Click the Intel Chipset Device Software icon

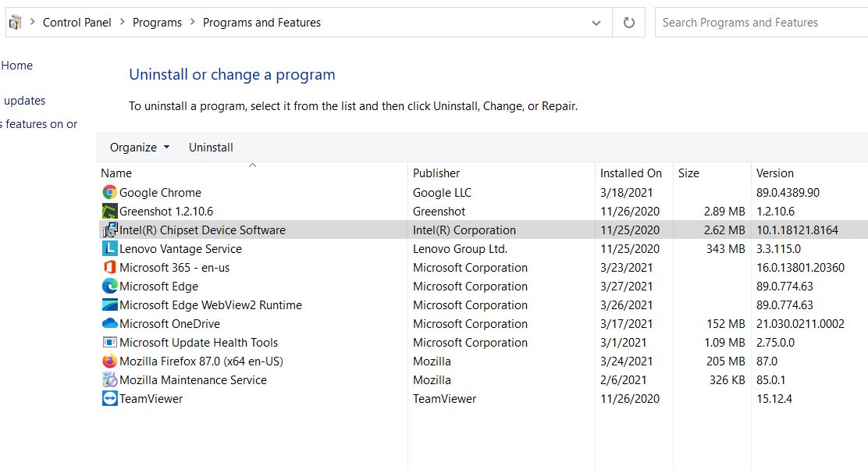(x=109, y=230)
